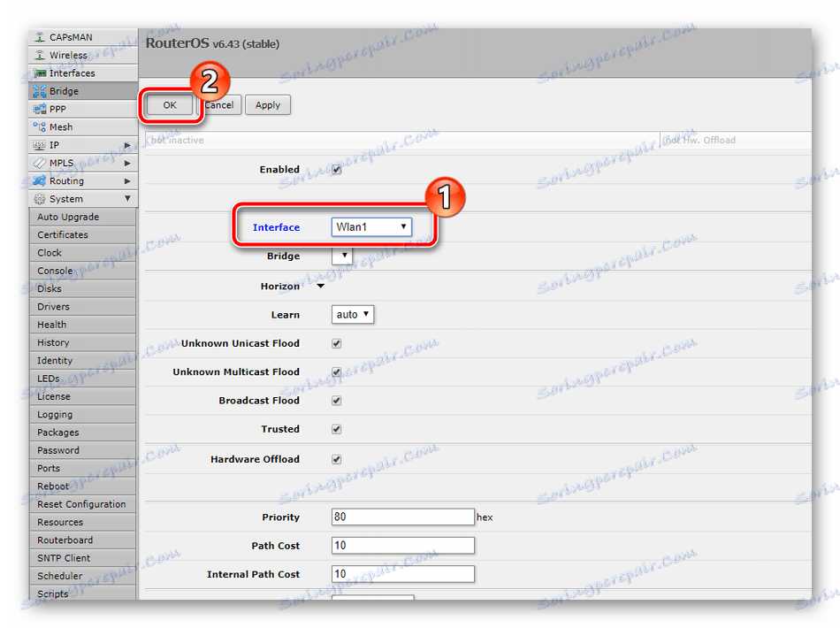Open the CAPsMAN menu item
Viewport: 840px width, 628px height.
83,37
